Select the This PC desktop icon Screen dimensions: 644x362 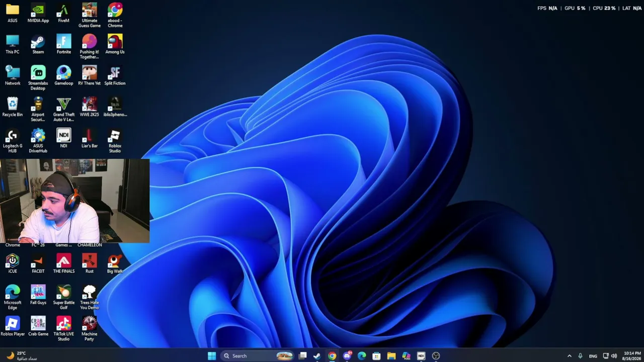coord(13,45)
